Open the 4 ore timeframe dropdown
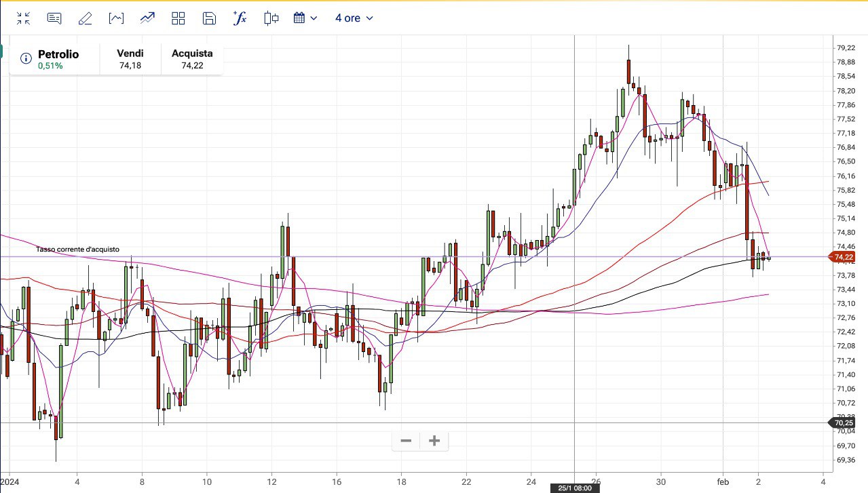The image size is (868, 493). coord(354,18)
